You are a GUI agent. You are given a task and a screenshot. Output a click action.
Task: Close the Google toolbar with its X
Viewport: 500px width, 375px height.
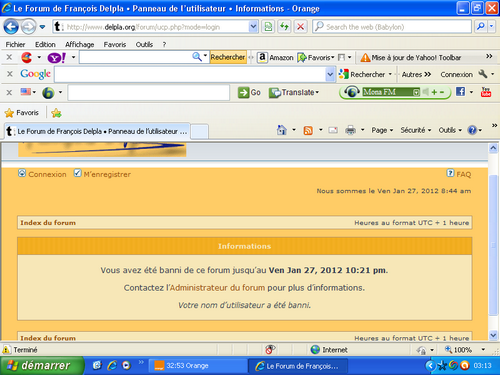click(x=10, y=74)
